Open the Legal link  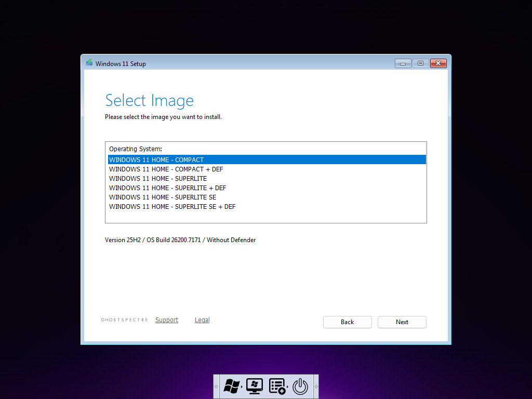(x=202, y=320)
